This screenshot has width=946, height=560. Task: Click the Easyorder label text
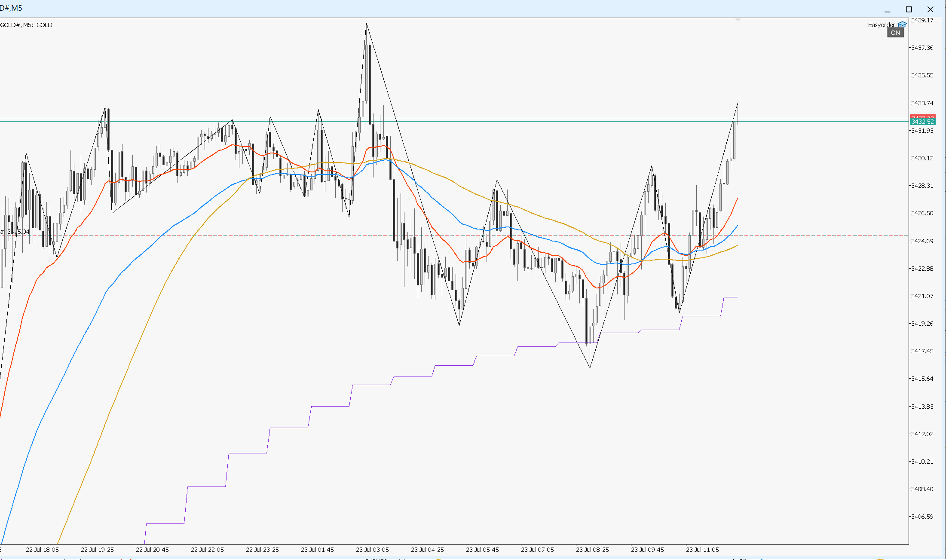[x=881, y=25]
